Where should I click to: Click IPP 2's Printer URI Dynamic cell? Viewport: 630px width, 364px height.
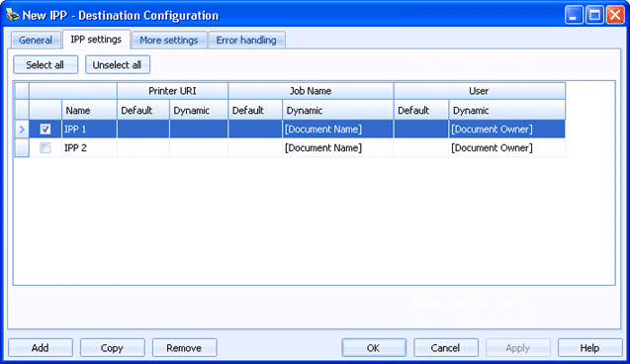pyautogui.click(x=199, y=147)
